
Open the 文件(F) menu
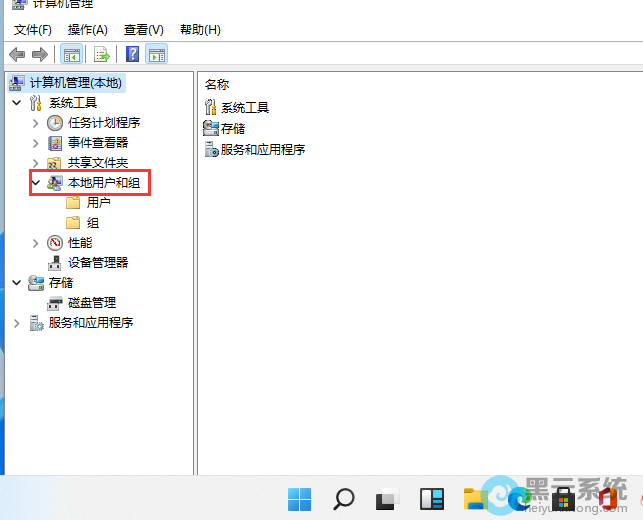(x=32, y=30)
